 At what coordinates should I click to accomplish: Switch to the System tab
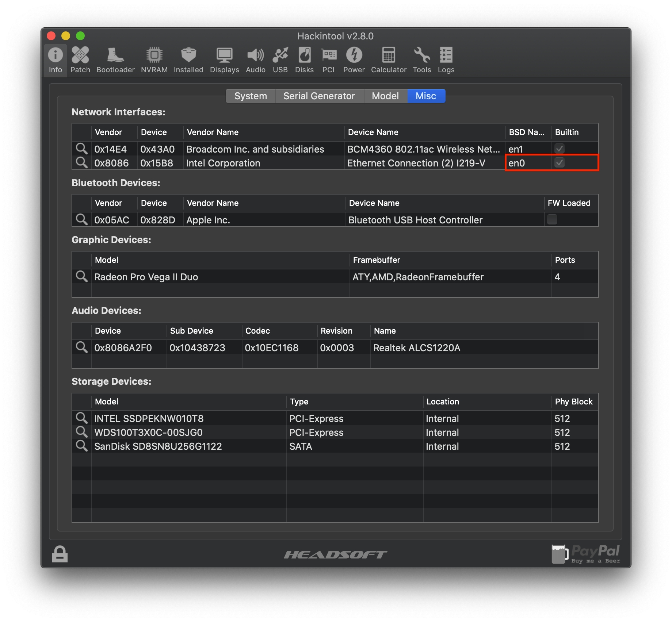[251, 96]
